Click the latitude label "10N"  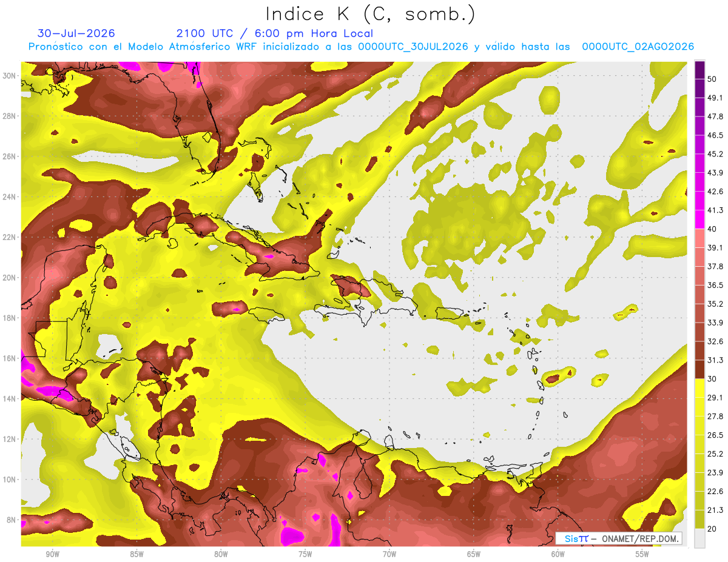point(9,480)
